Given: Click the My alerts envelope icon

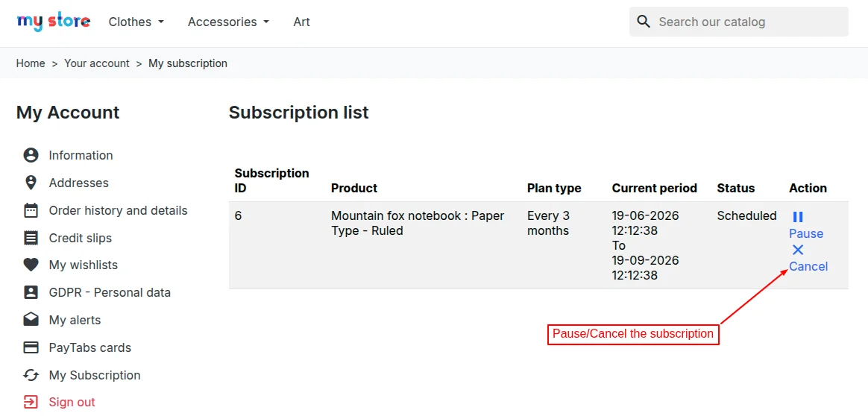Looking at the screenshot, I should click(31, 320).
